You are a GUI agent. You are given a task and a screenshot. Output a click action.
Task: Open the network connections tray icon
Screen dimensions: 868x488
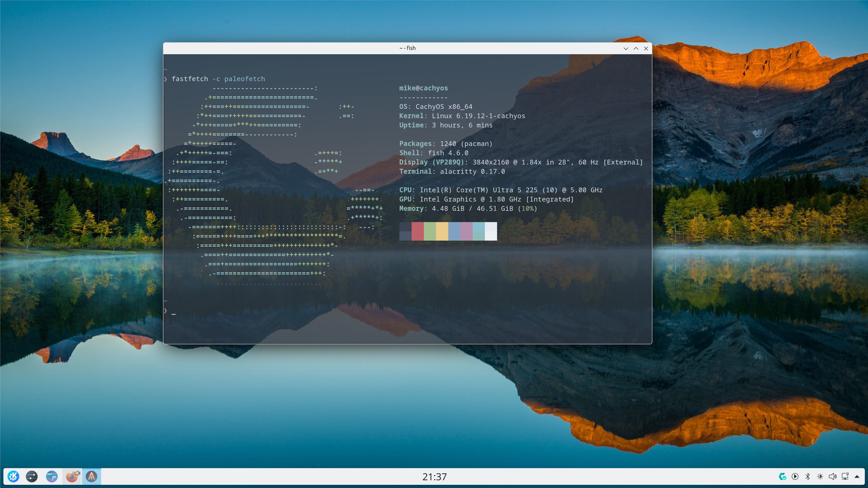pyautogui.click(x=845, y=476)
